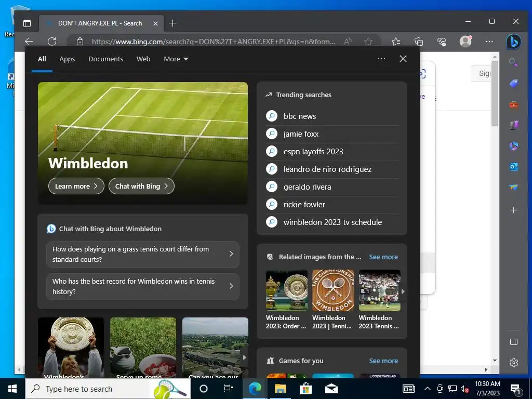The height and width of the screenshot is (399, 532).
Task: Open the Edge profile avatar
Action: click(465, 42)
